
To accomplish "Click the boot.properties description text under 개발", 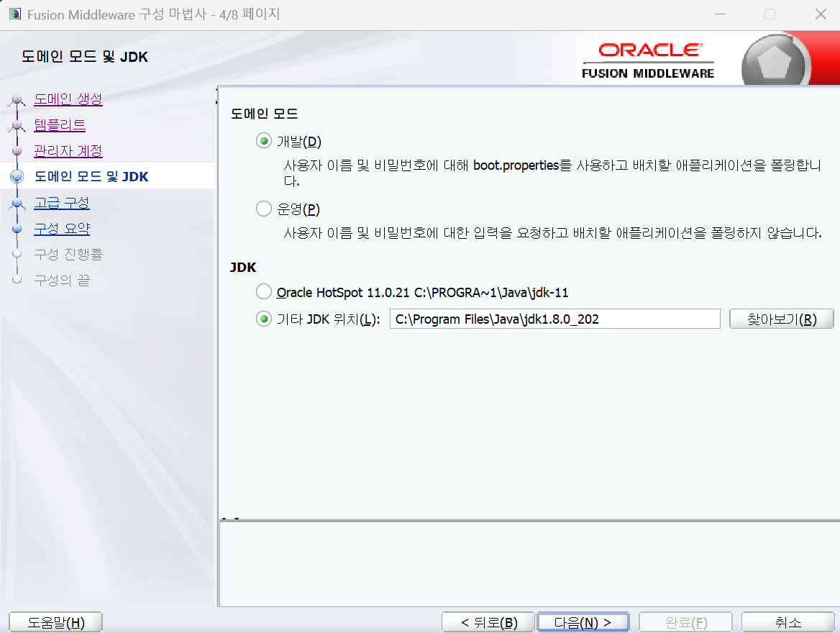I will (552, 173).
